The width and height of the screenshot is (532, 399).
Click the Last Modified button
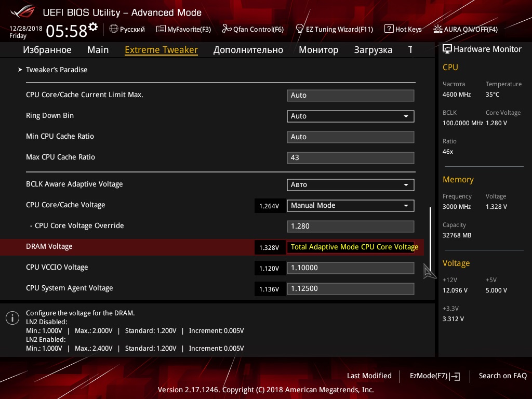pyautogui.click(x=369, y=376)
